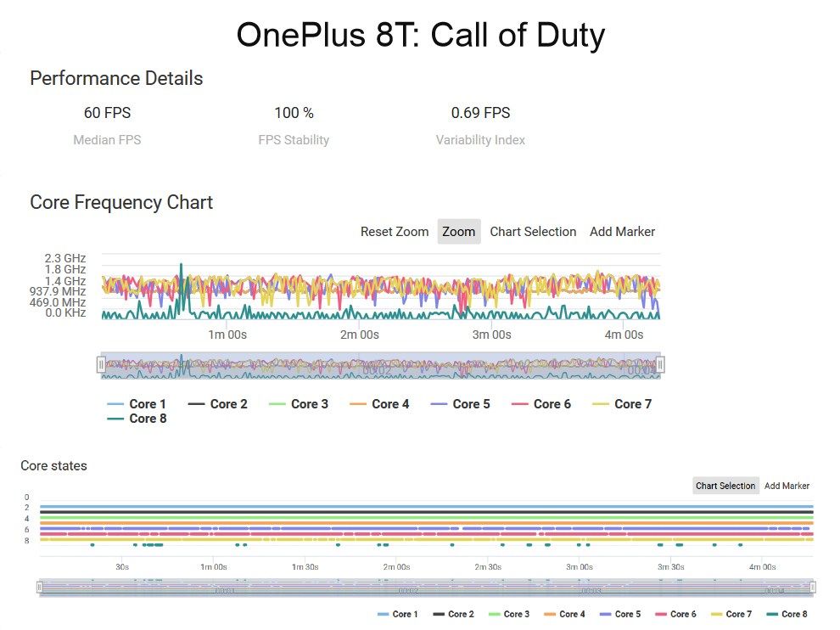Image resolution: width=840 pixels, height=630 pixels.
Task: Toggle Core 5 in frequency chart legend
Action: point(460,404)
